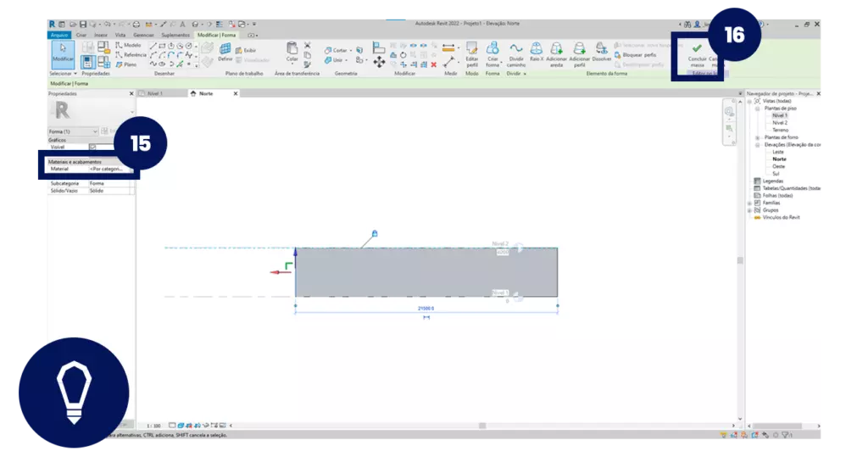Click the navigation wheel in view
Viewport: 868px width, 457px height.
click(x=729, y=111)
